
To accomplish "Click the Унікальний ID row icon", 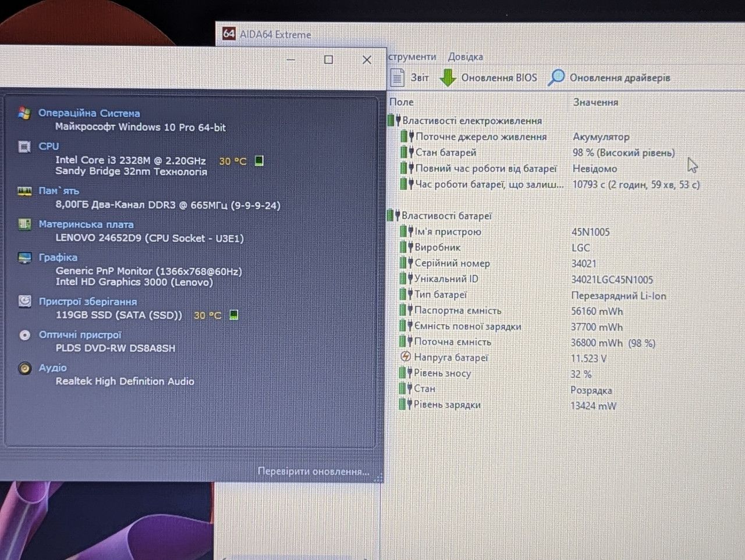I will pyautogui.click(x=406, y=279).
